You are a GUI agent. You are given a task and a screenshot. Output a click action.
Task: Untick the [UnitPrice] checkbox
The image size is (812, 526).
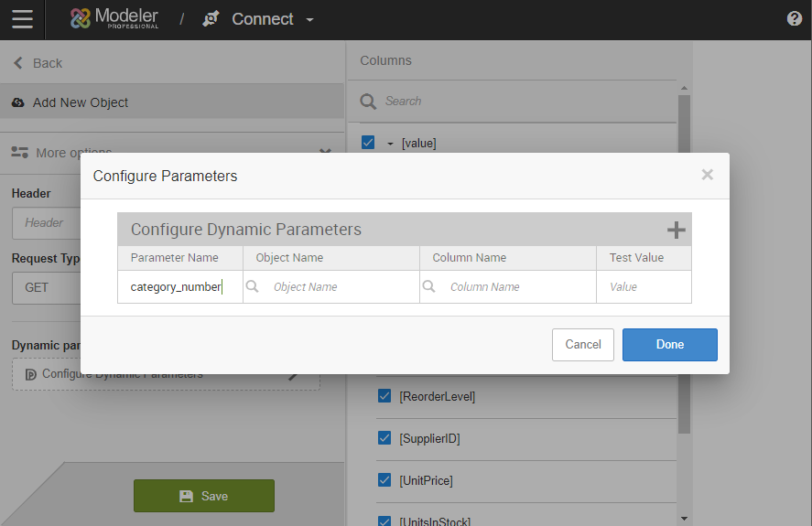click(384, 480)
